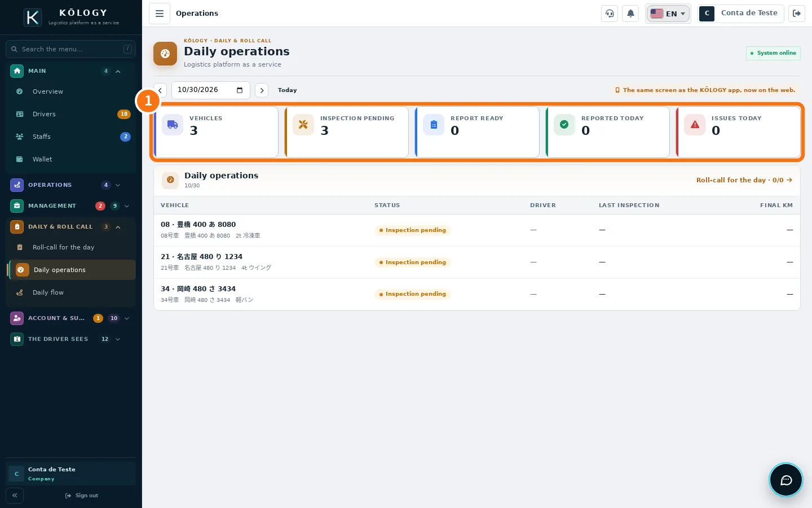
Task: Select vehicle row 34 岡崎 480 さ 3434
Action: point(477,294)
